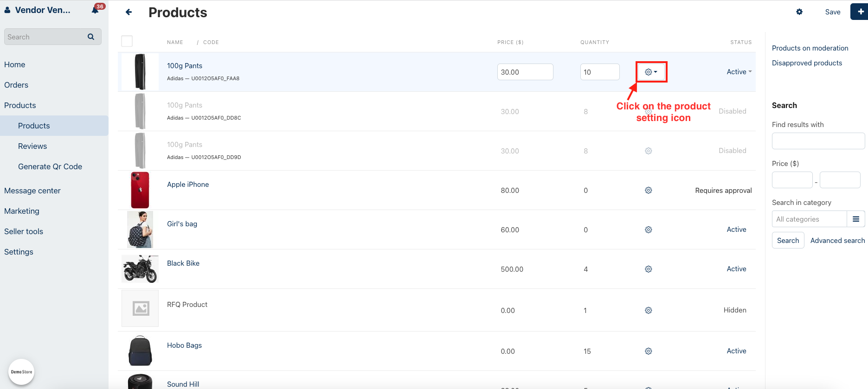Screen dimensions: 868x389
Task: Toggle the select-all products checkbox
Action: click(x=127, y=41)
